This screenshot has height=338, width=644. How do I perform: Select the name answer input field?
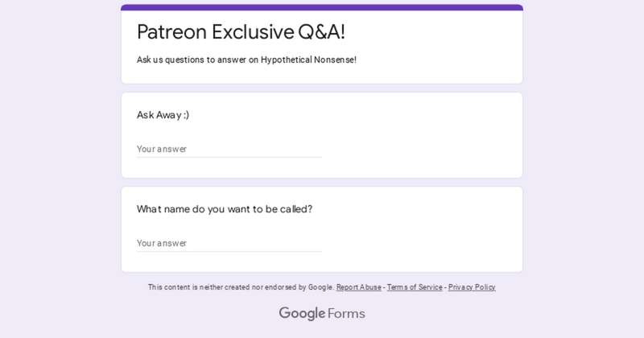(229, 243)
